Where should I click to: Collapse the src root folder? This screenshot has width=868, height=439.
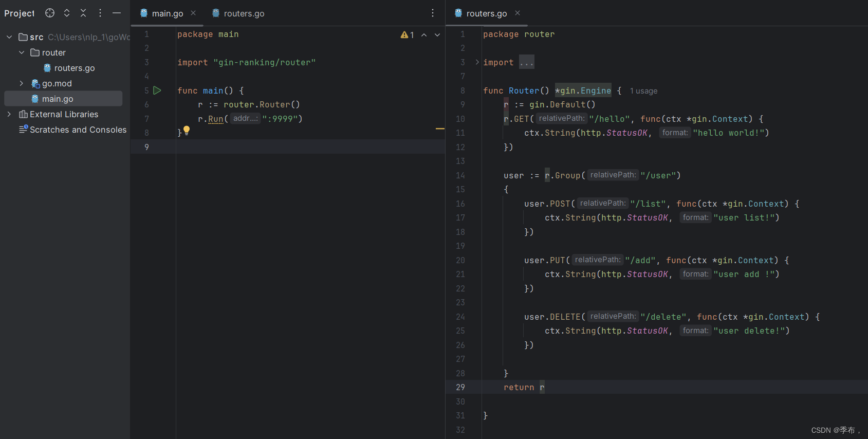(x=9, y=37)
